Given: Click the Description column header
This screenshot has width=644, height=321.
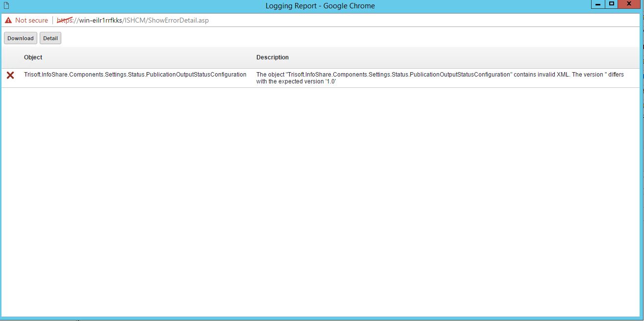Looking at the screenshot, I should (x=272, y=57).
